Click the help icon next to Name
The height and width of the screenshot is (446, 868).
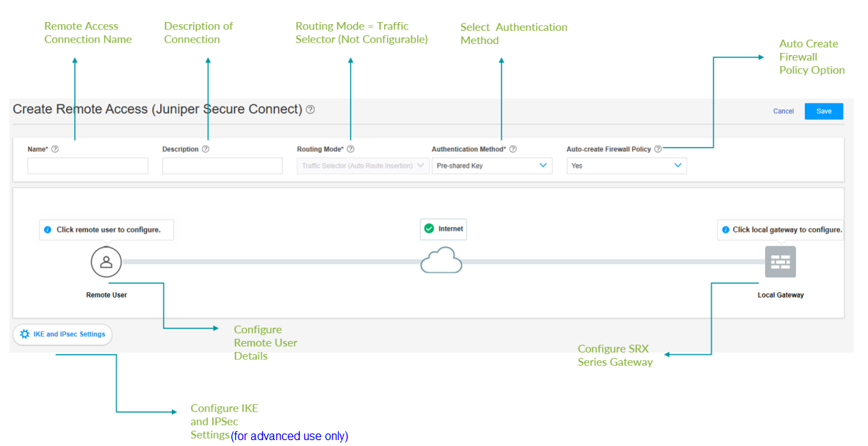(x=55, y=149)
